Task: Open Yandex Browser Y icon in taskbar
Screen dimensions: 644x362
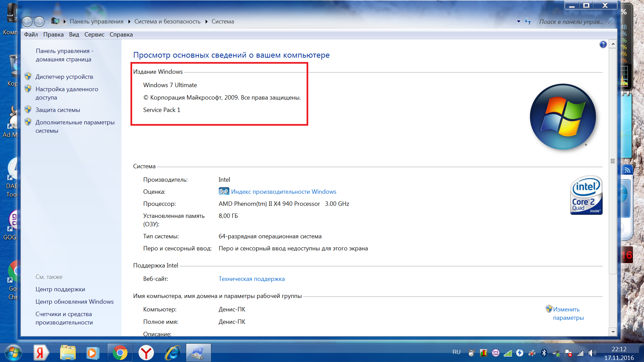Action: coord(146,353)
